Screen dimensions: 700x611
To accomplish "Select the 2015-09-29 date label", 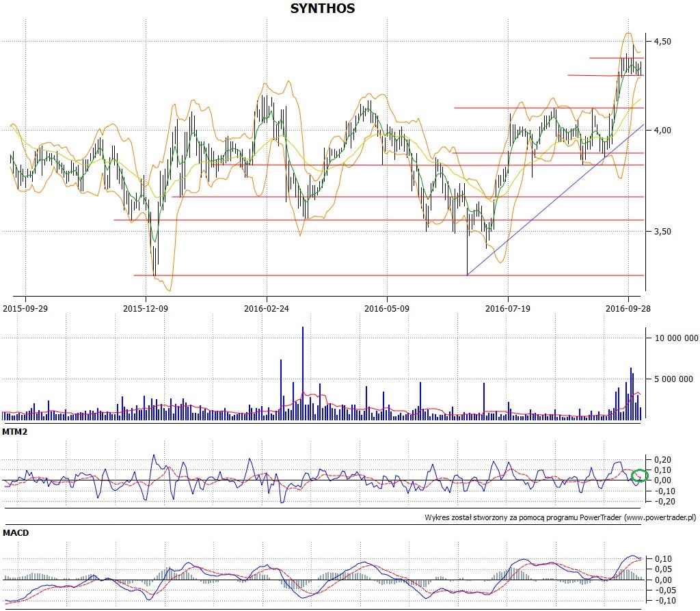I will click(25, 308).
